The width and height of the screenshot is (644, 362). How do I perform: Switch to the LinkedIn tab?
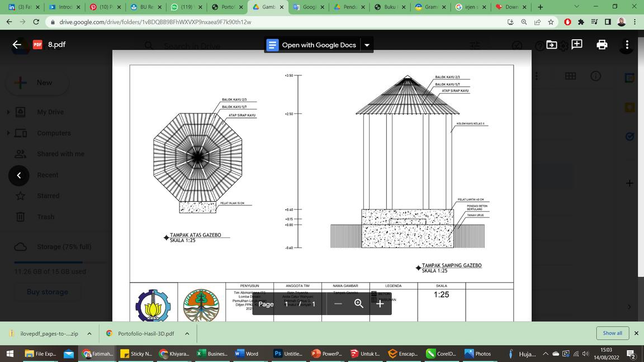point(24,7)
